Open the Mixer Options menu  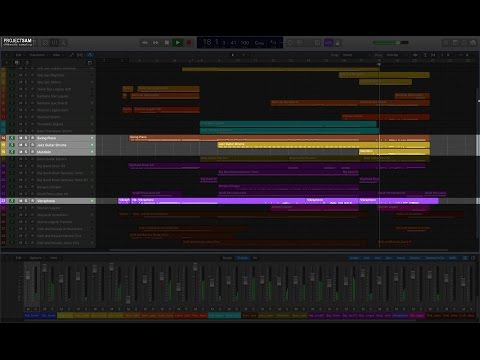tap(36, 258)
